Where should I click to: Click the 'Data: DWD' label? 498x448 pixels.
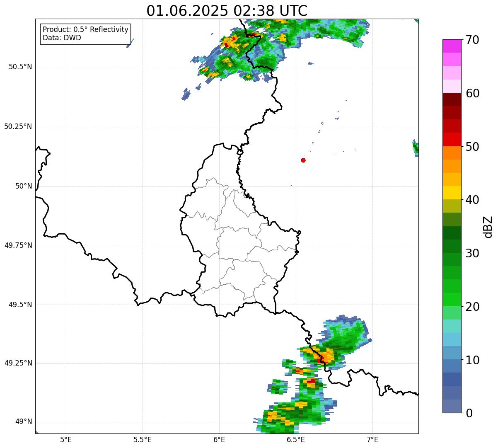click(x=62, y=38)
